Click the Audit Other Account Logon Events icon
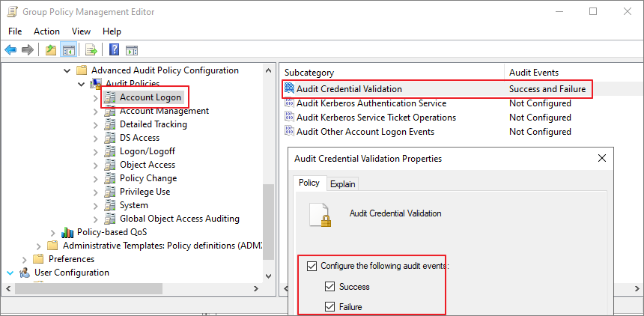This screenshot has width=644, height=316. pos(289,132)
